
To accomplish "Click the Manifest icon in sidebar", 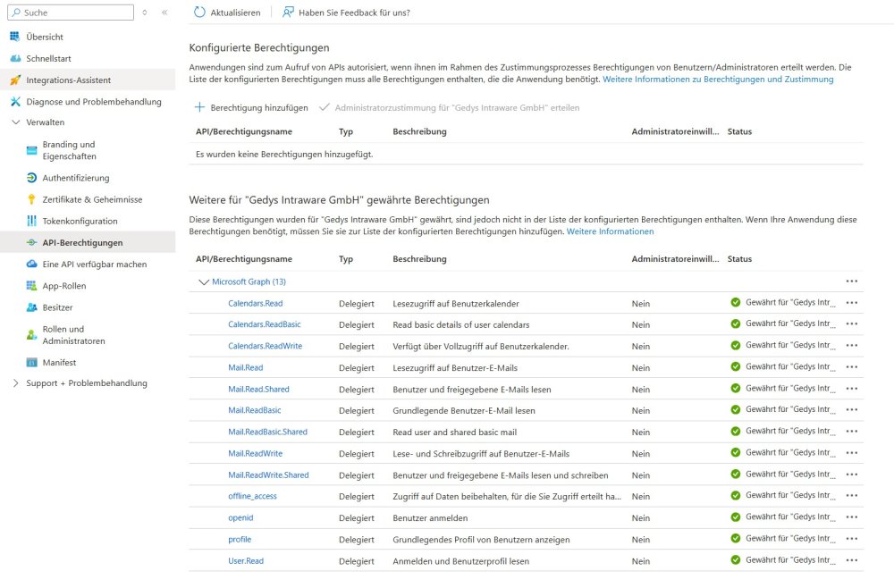I will [x=31, y=363].
